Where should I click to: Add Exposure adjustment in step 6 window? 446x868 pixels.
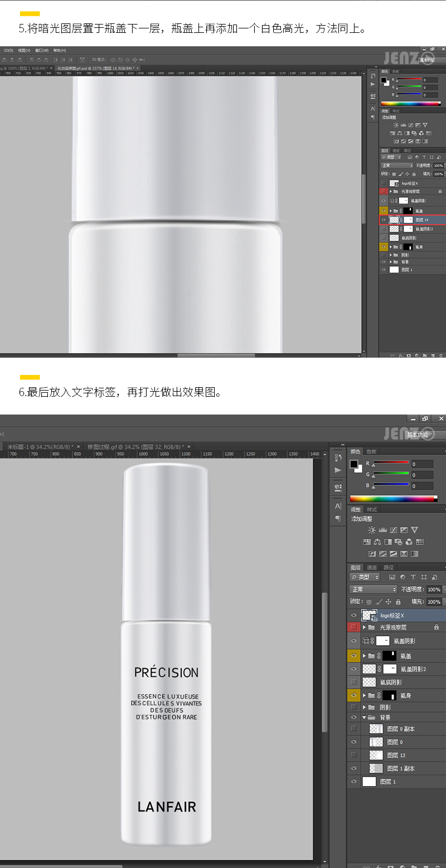tap(404, 530)
